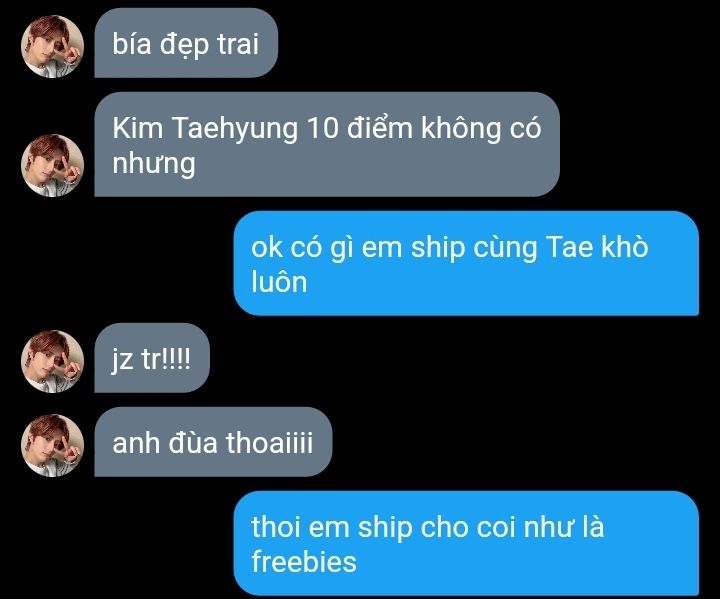Click the word "freebies" in last message
Screen dimensions: 720x599
pyautogui.click(x=304, y=561)
